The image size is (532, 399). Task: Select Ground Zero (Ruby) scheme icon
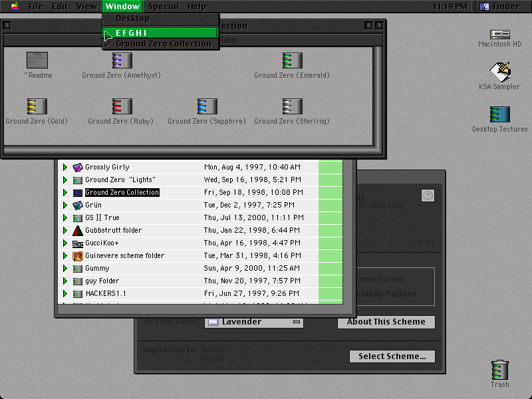122,106
